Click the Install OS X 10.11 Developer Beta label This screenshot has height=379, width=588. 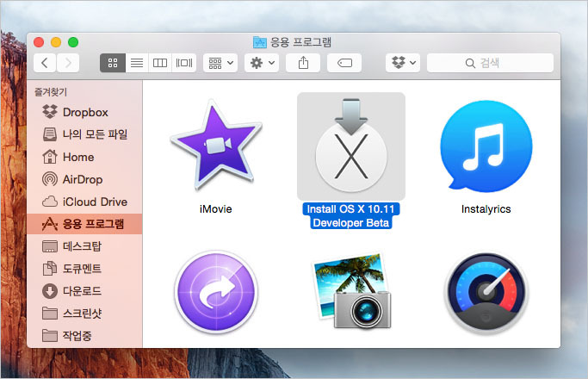(x=351, y=215)
